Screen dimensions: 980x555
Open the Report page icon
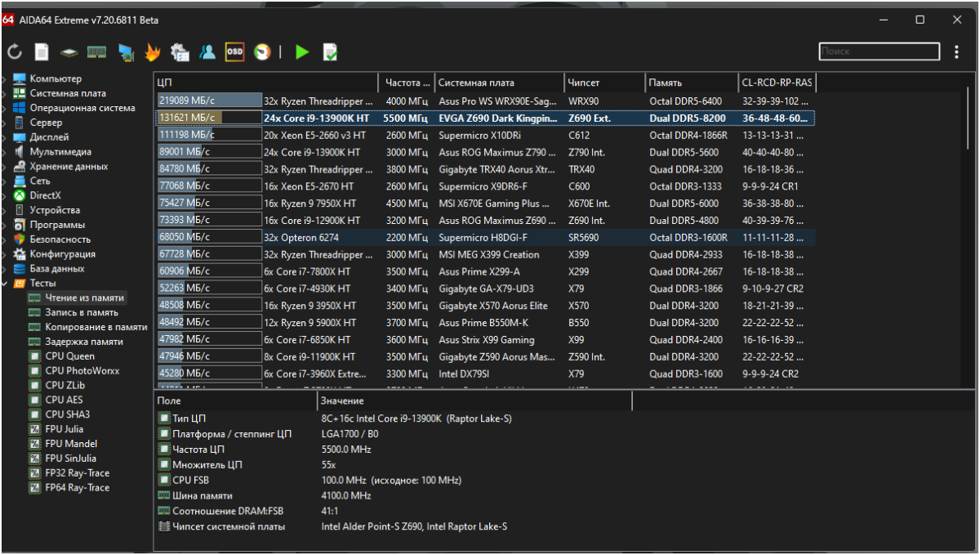(42, 52)
